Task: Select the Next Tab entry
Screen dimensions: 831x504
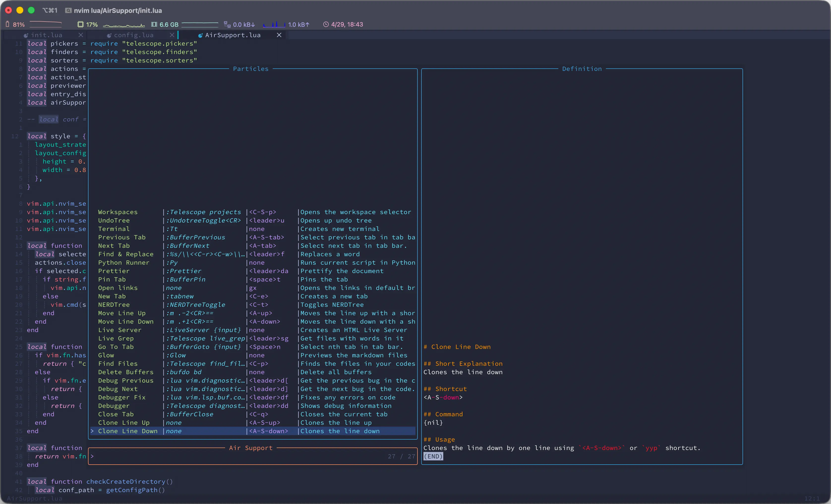Action: click(253, 246)
